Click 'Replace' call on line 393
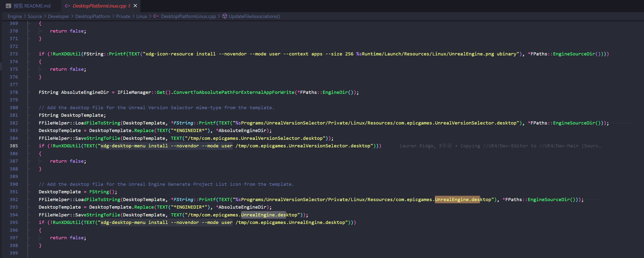Image resolution: width=644 pixels, height=258 pixels. coord(144,207)
